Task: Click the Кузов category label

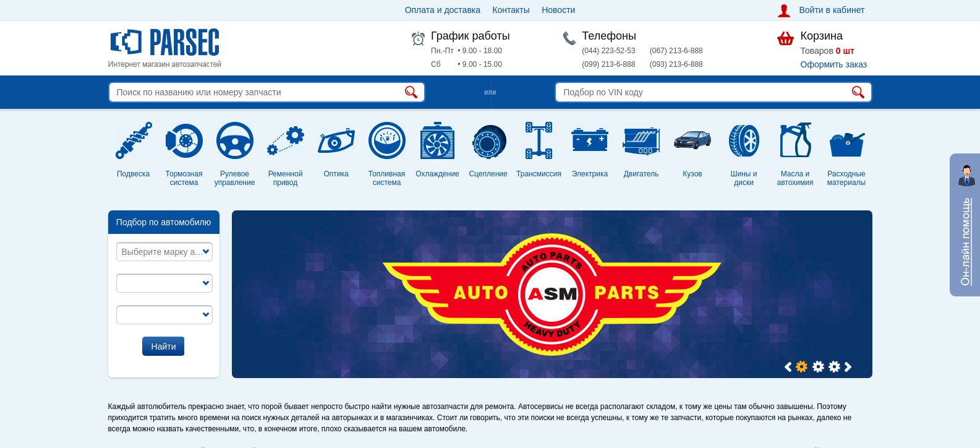Action: 692,174
